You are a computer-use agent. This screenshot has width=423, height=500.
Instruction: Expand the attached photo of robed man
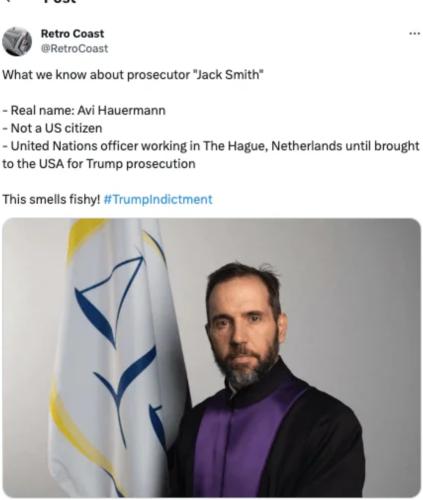click(211, 358)
